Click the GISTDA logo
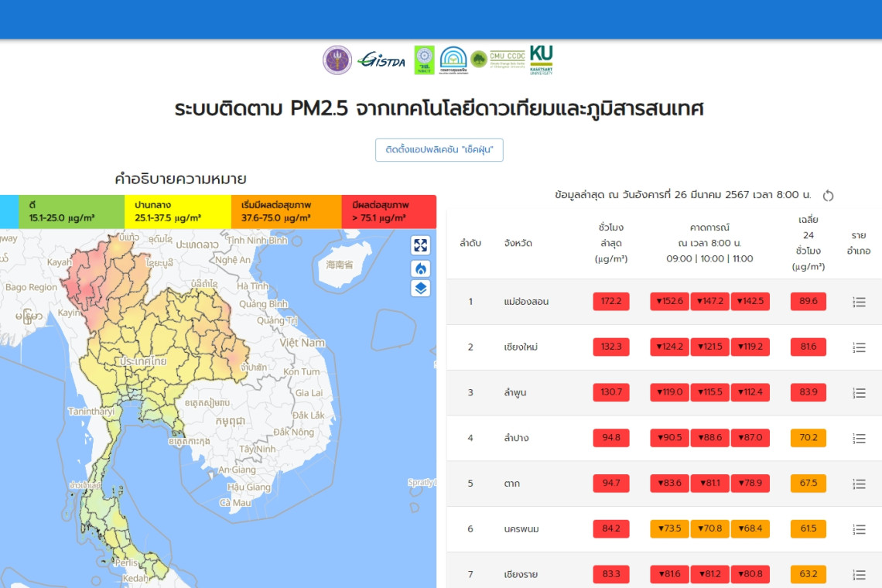Image resolution: width=882 pixels, height=588 pixels. (382, 60)
